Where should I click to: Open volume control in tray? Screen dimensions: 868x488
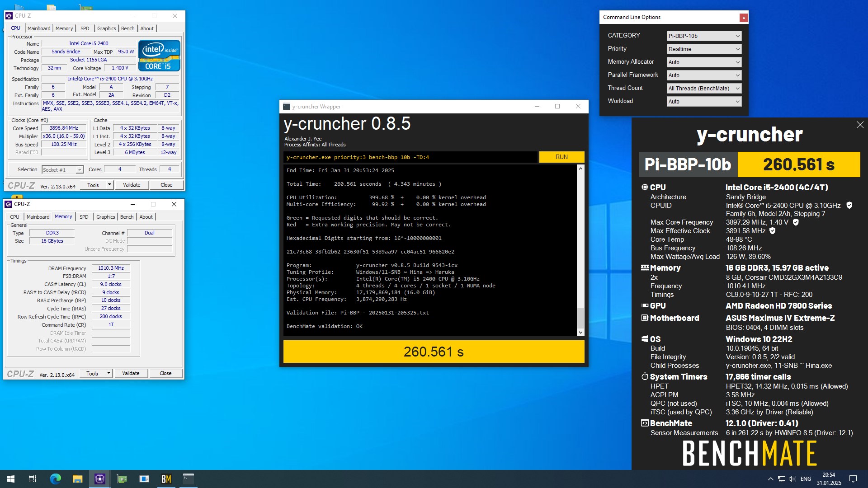pyautogui.click(x=792, y=479)
